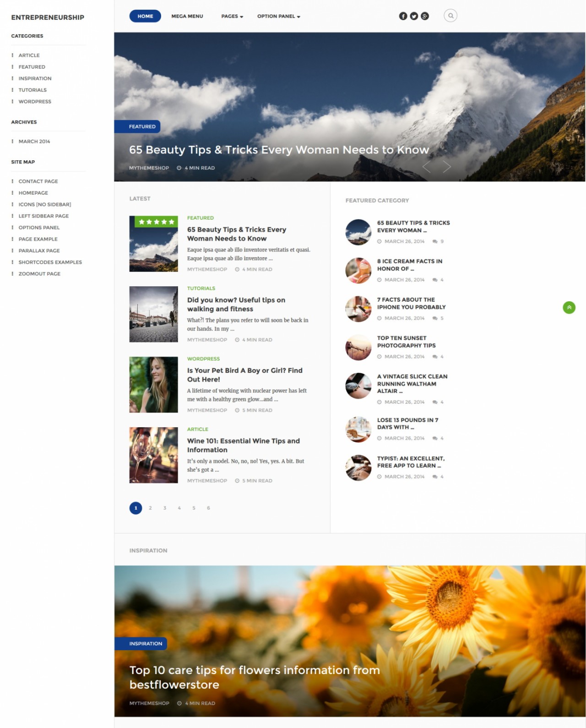Go to next slide with right arrow
Screen dimensions: 586x728
[447, 167]
